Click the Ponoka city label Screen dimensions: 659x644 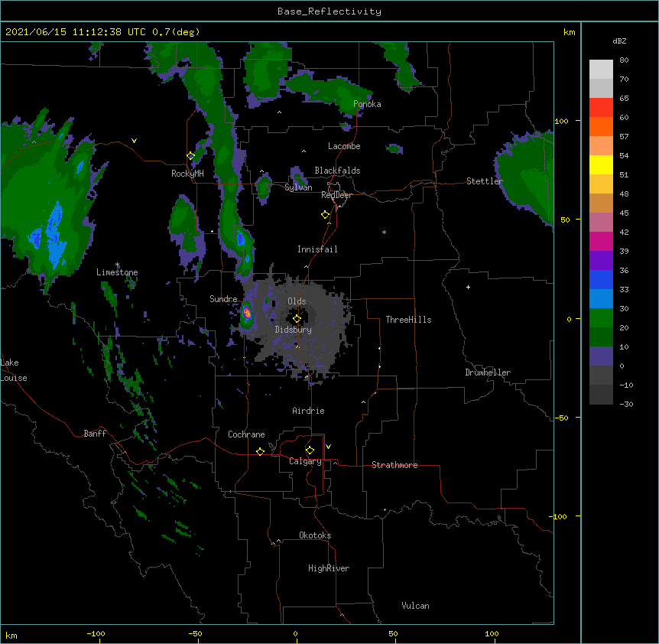tap(367, 104)
